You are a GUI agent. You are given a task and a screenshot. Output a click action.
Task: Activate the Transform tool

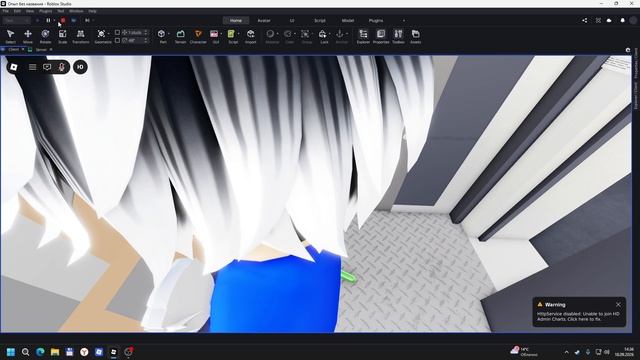coord(80,36)
